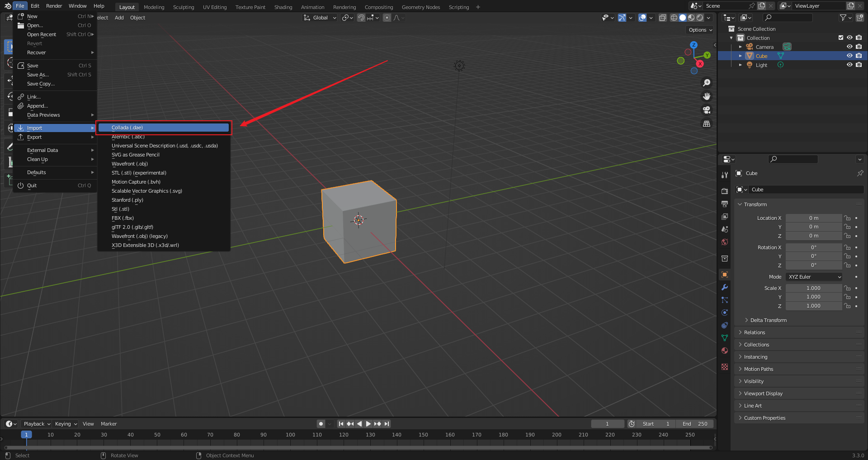Viewport: 868px width, 460px height.
Task: Click Cube's mesh data icon in outliner
Action: [x=780, y=56]
